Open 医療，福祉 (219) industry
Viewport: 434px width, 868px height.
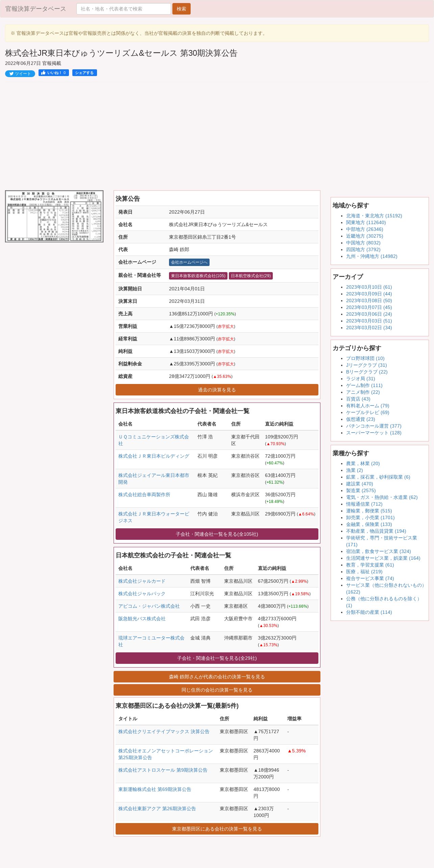coord(364,572)
